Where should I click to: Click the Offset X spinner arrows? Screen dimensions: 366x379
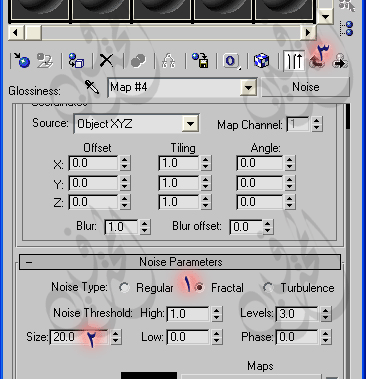[125, 163]
